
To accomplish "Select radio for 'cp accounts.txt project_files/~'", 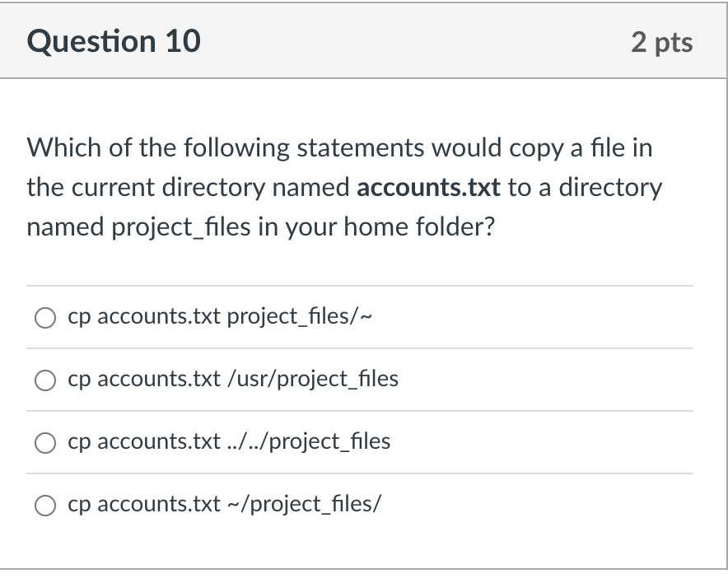I will [46, 317].
